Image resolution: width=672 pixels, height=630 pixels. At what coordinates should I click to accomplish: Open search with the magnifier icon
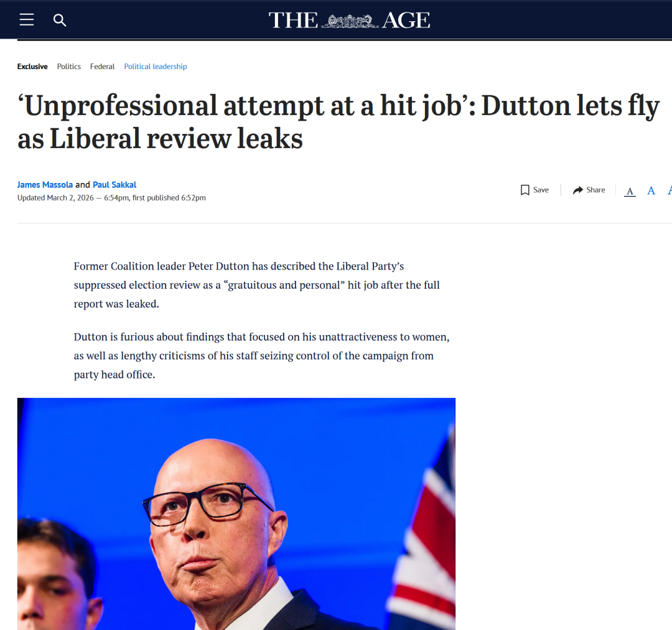60,20
